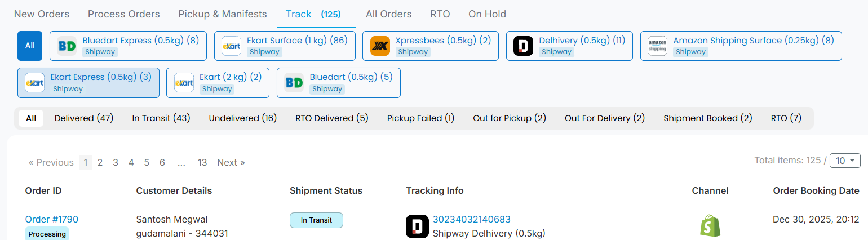The image size is (868, 240).
Task: Click the Shopify channel icon for Order #1790
Action: (710, 226)
